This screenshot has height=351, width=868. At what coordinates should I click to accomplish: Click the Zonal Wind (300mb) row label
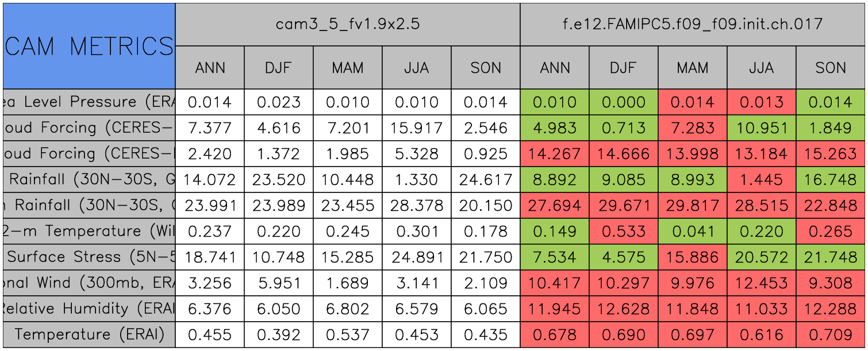click(89, 283)
